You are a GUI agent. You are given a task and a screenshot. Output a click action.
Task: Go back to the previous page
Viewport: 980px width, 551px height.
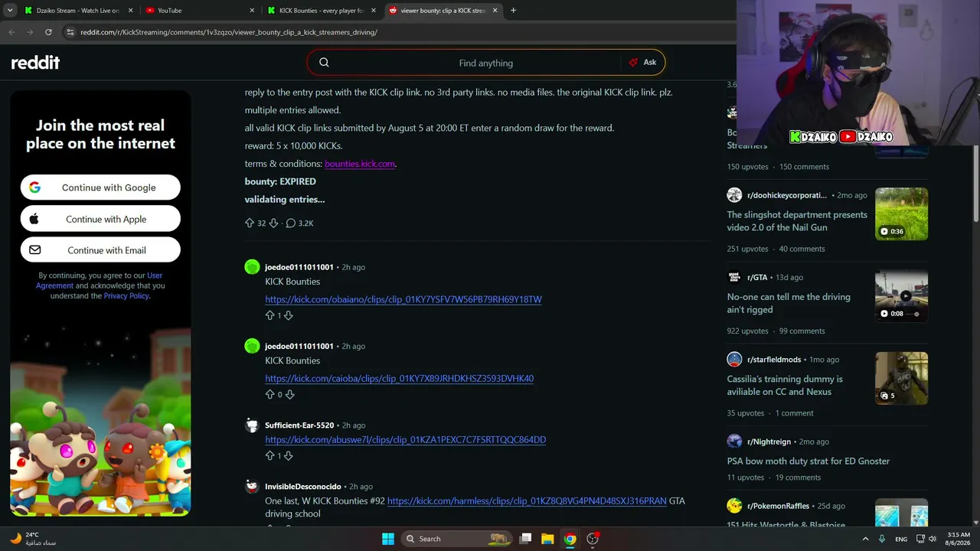11,32
